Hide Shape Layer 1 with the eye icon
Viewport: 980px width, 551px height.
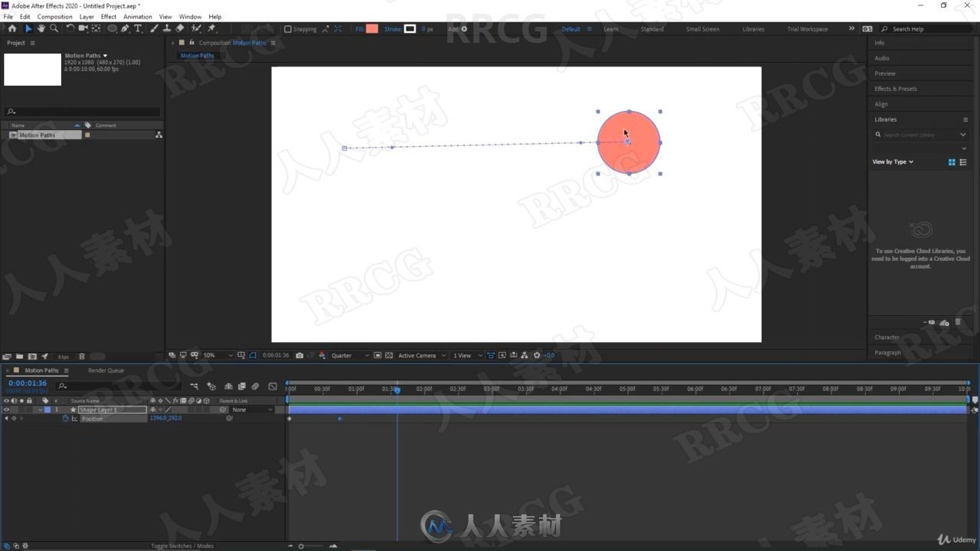tap(7, 409)
